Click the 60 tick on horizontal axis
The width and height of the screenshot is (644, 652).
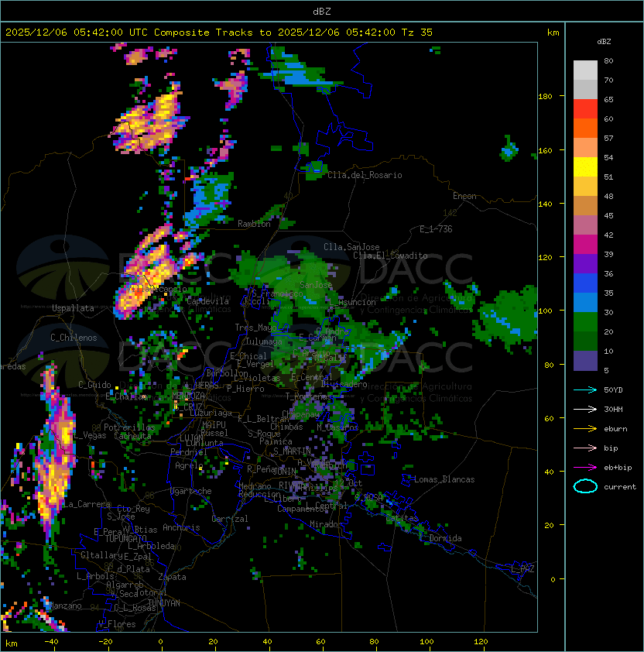[x=320, y=642]
